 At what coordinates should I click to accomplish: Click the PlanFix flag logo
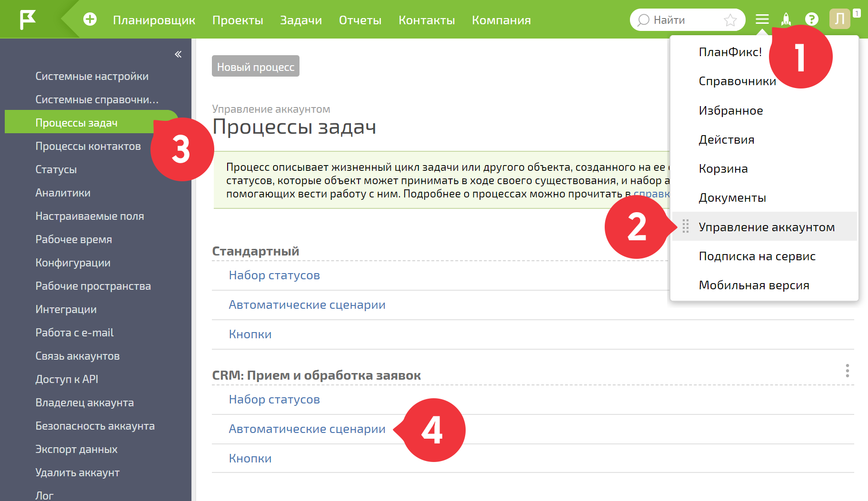28,20
